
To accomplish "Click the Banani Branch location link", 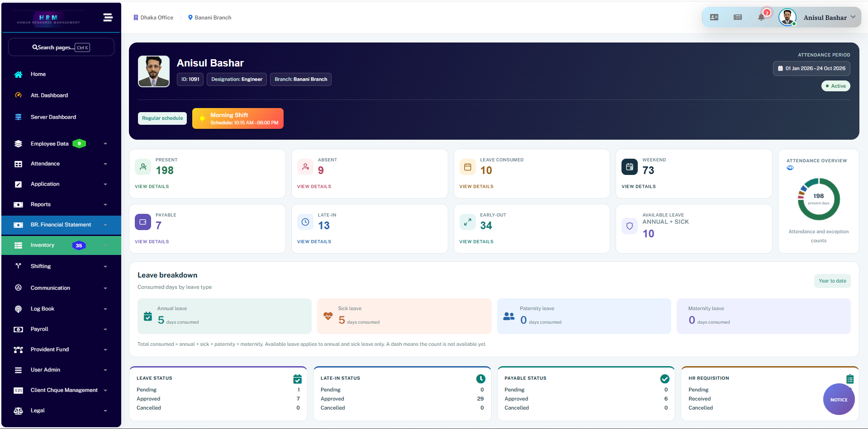I will (209, 18).
